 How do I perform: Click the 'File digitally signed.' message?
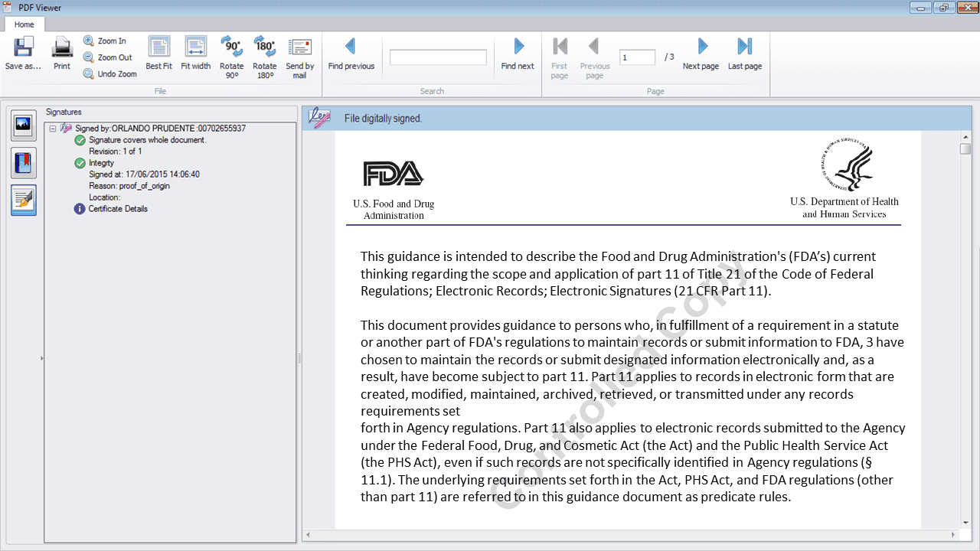pyautogui.click(x=383, y=119)
